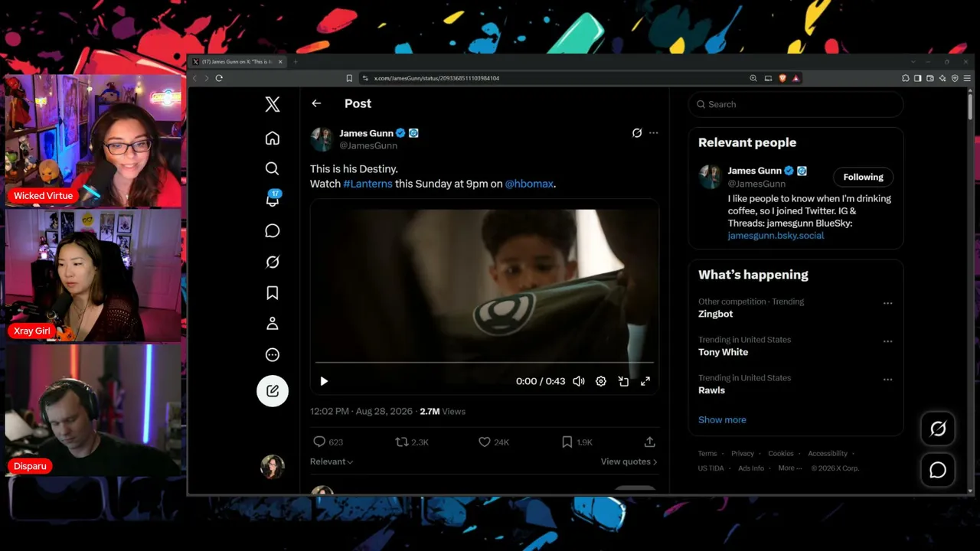Open James Gunn's avatar on the post
The height and width of the screenshot is (551, 980).
[x=322, y=139]
